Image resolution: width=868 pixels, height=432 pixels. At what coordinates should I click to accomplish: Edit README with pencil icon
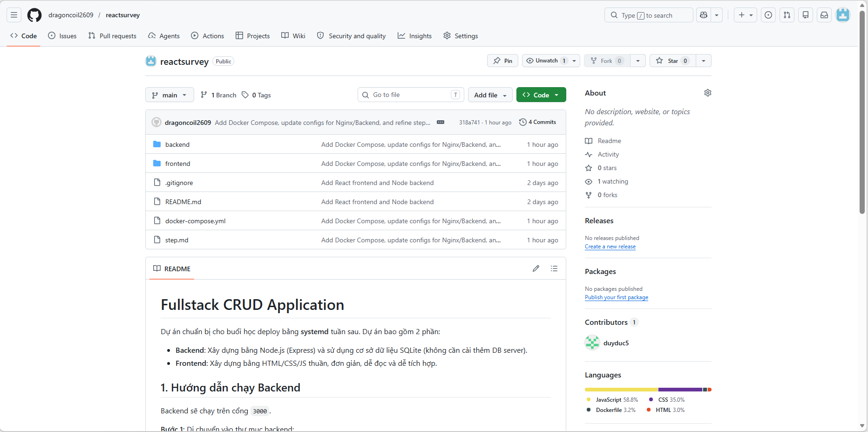click(x=536, y=268)
